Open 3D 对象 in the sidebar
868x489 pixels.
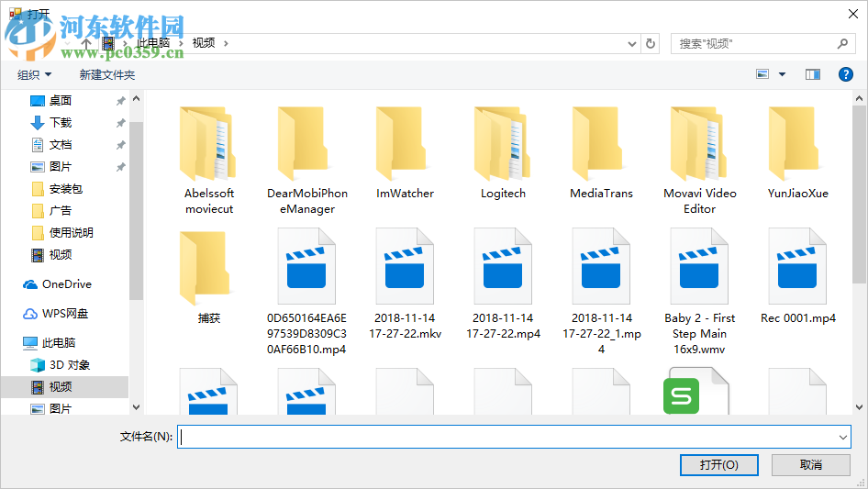[69, 365]
